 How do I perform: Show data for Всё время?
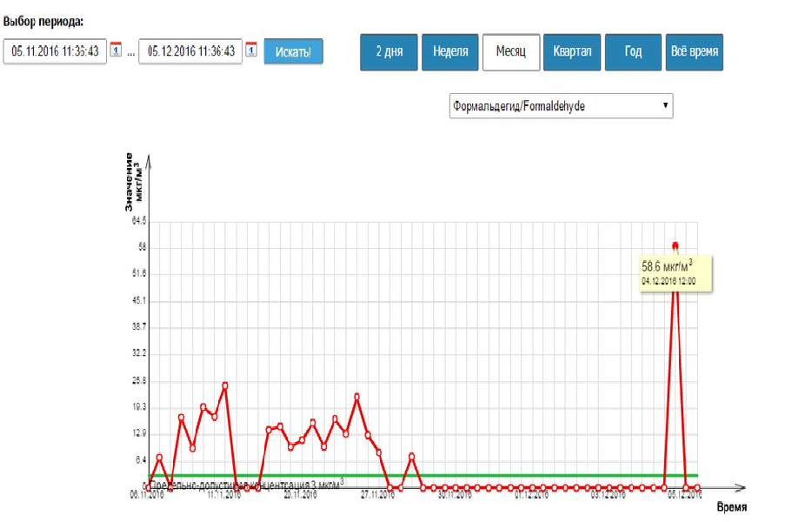(694, 51)
